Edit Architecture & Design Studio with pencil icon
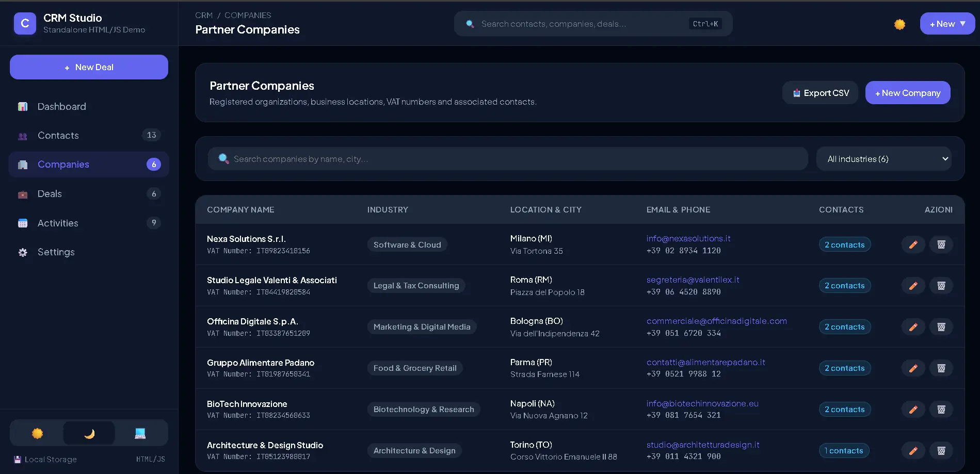Screen dimensions: 980x474 [x=913, y=451]
